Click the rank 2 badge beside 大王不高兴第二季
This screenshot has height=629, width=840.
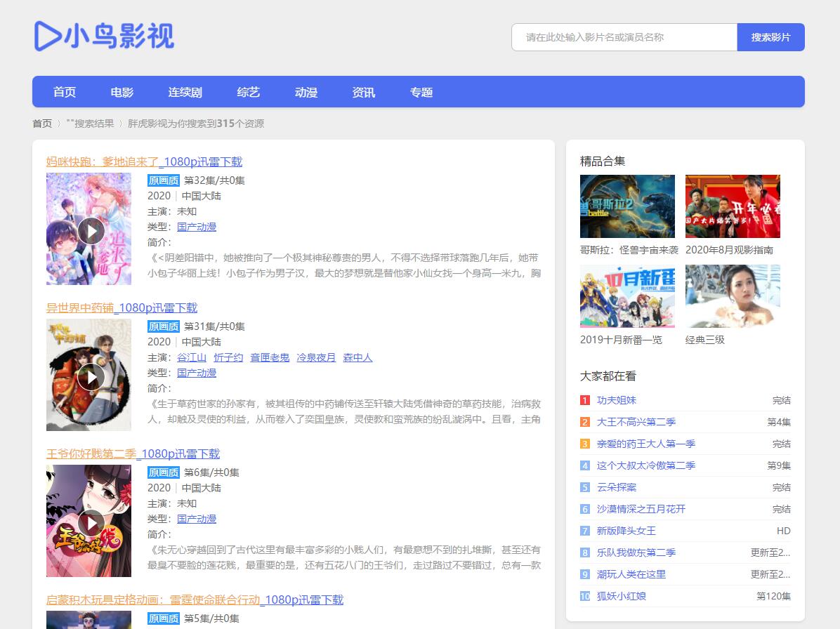[585, 422]
